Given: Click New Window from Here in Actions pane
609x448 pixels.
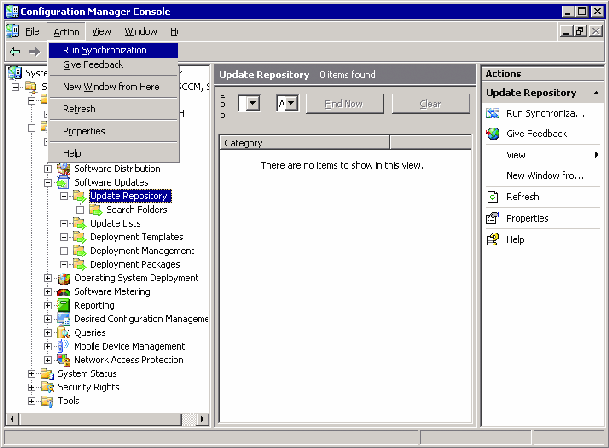Looking at the screenshot, I should click(544, 176).
